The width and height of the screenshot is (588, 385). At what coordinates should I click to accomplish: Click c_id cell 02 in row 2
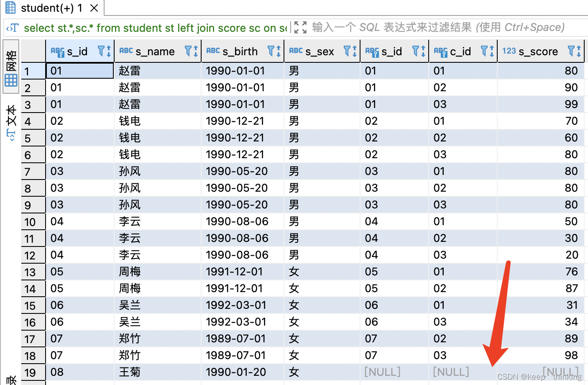(x=463, y=87)
